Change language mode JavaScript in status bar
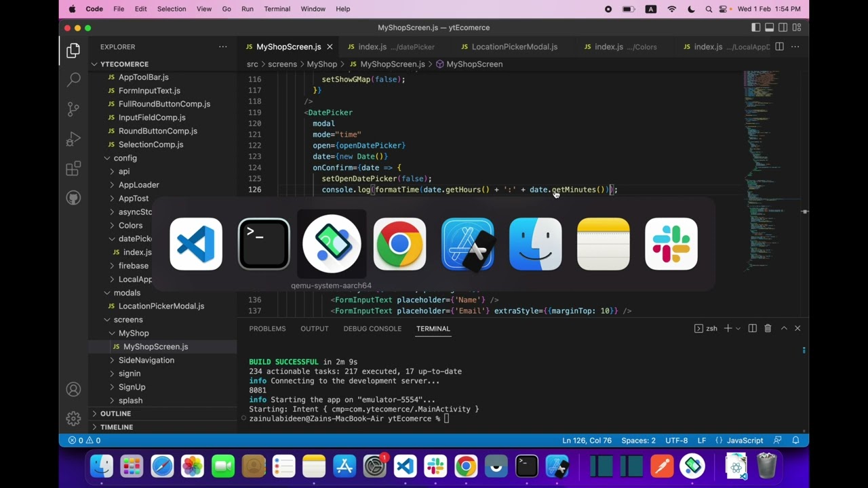Viewport: 868px width, 488px height. pos(745,441)
